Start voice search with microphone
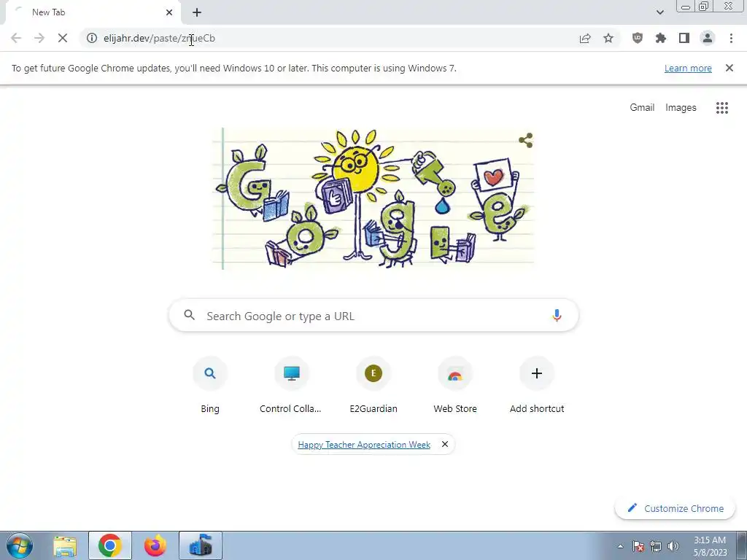 [557, 315]
